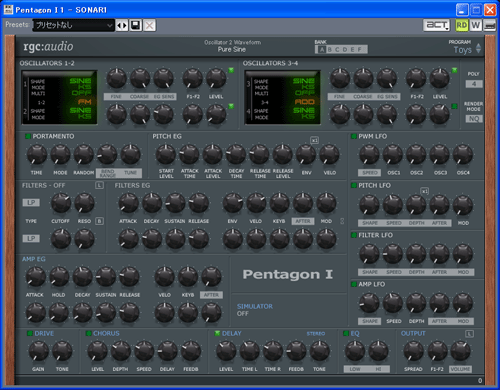Click the upper Amp EG ATTACK knob
Viewport: 500px width, 390px height.
pos(35,277)
